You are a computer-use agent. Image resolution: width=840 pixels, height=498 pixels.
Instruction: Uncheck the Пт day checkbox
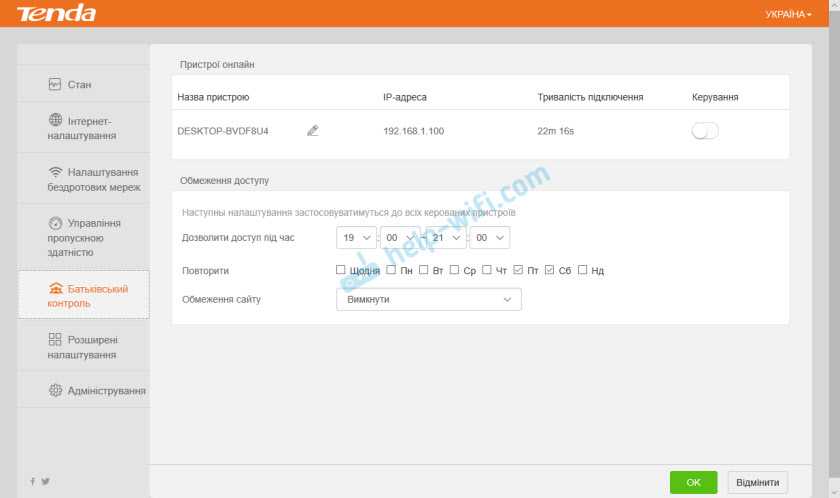point(518,270)
